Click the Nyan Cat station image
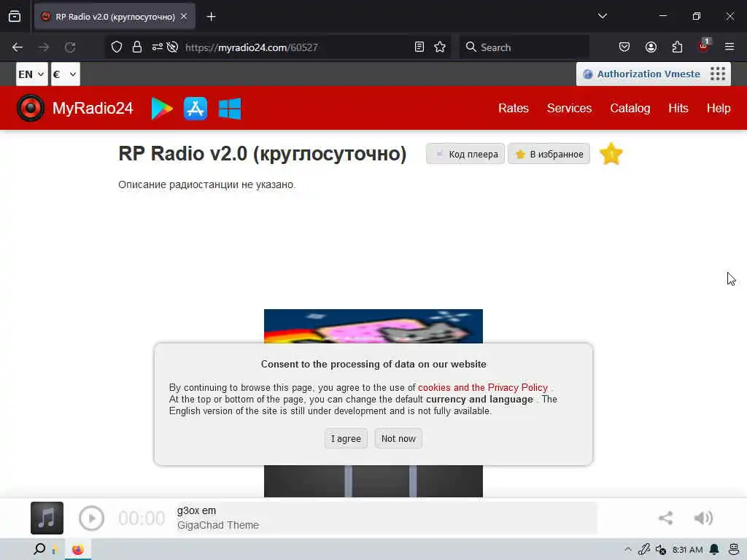747x560 pixels. point(373,326)
